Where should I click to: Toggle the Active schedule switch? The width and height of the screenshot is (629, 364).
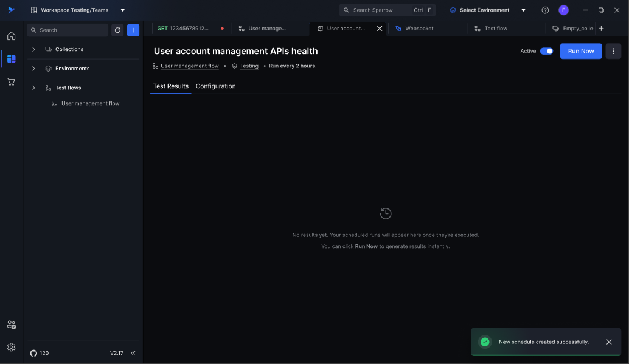(546, 51)
